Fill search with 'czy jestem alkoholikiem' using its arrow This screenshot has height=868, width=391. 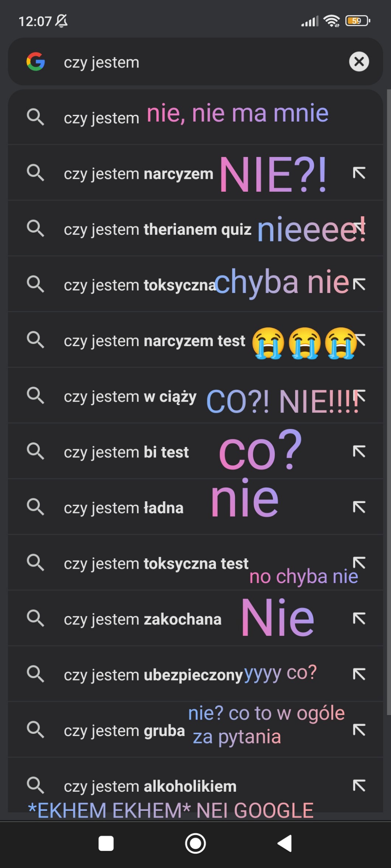[359, 785]
